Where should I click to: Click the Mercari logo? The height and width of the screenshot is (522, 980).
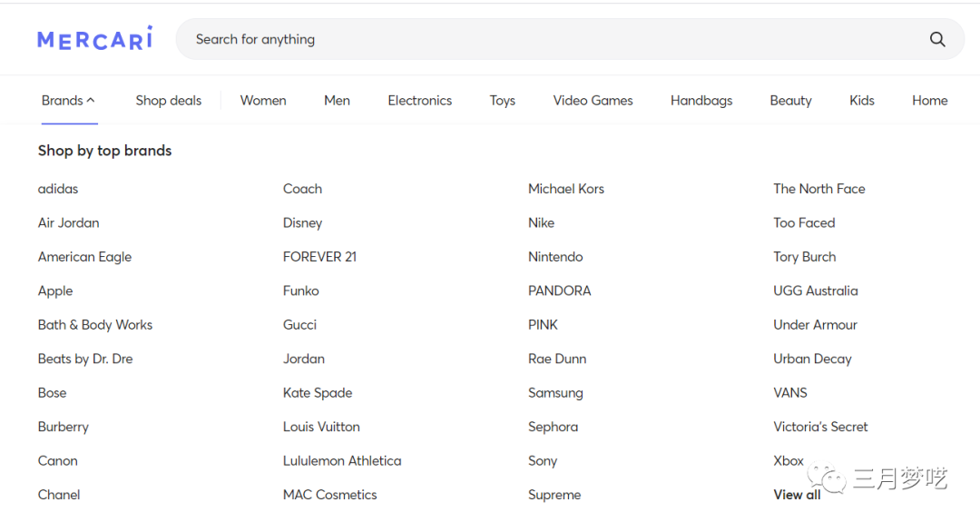94,39
